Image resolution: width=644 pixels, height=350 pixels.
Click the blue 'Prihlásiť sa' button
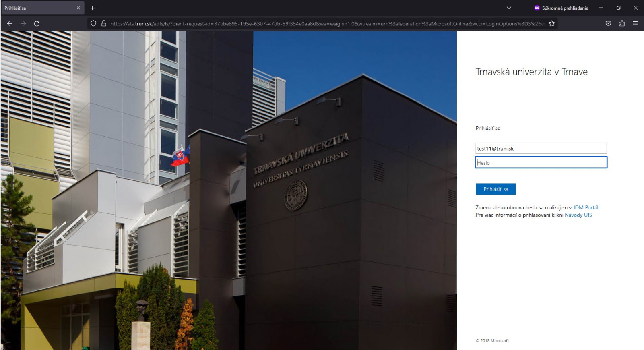(495, 189)
